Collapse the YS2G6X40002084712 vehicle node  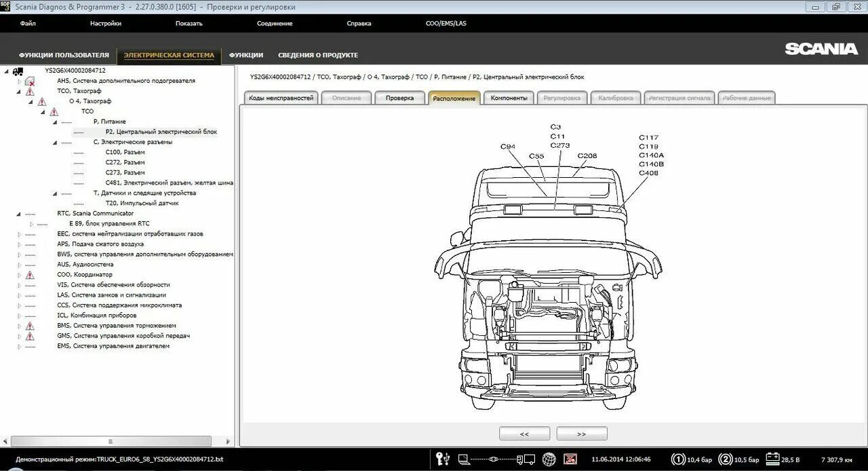(x=7, y=71)
